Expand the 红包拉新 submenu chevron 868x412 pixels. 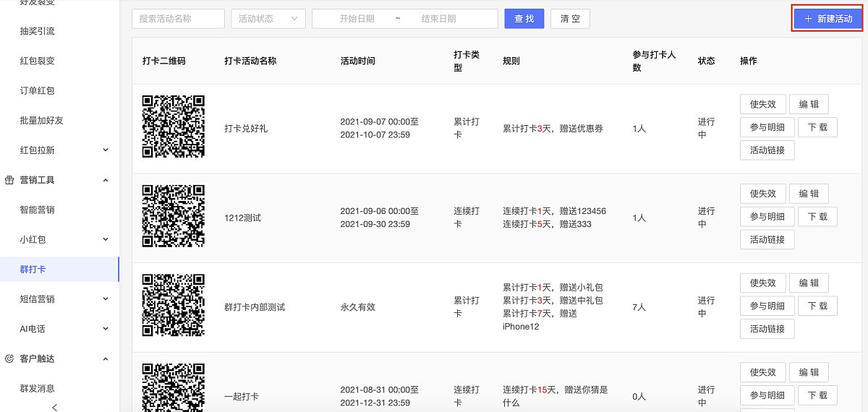click(x=106, y=150)
